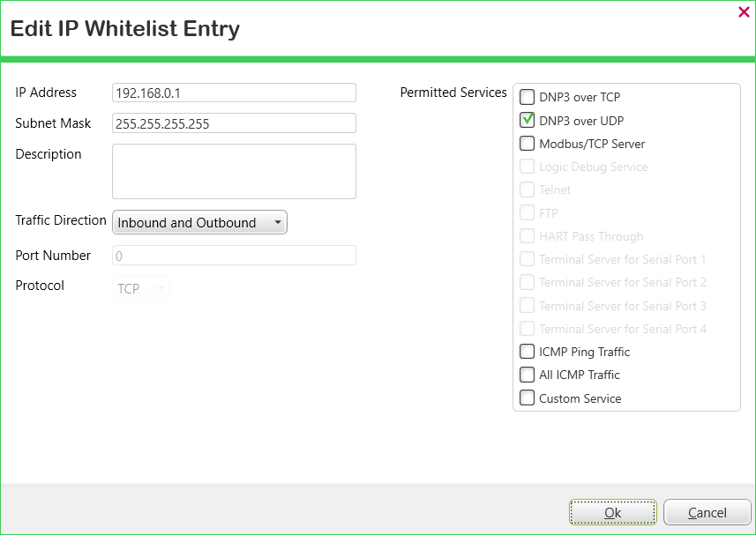Toggle the Logic Debug Service checkbox
The height and width of the screenshot is (535, 756).
click(x=528, y=167)
